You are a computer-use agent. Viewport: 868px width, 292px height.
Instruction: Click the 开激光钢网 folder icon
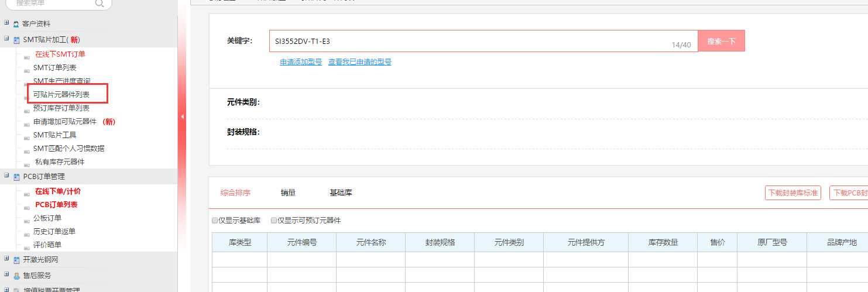click(16, 260)
